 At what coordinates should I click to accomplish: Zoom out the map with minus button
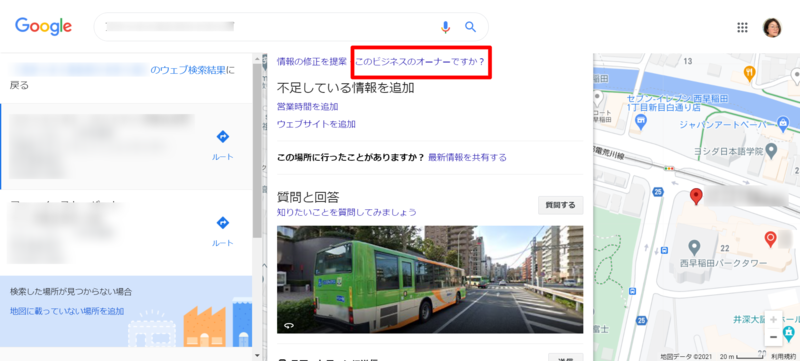773,337
